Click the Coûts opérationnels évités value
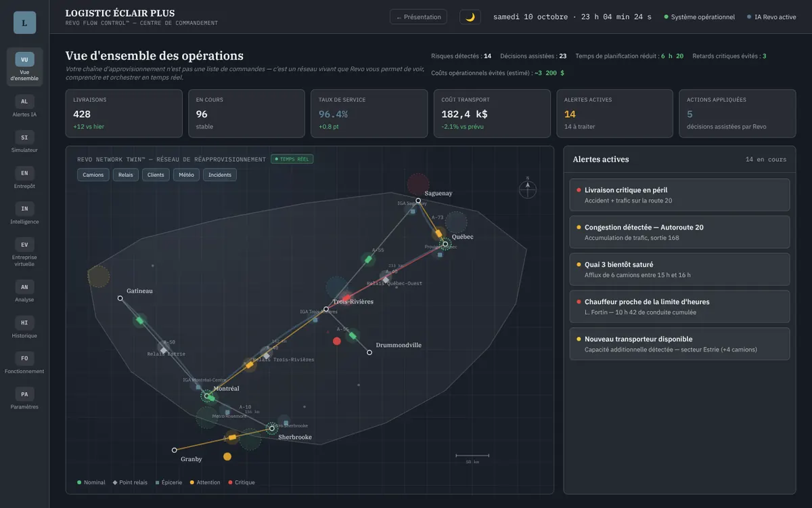Image resolution: width=812 pixels, height=508 pixels. tap(549, 72)
